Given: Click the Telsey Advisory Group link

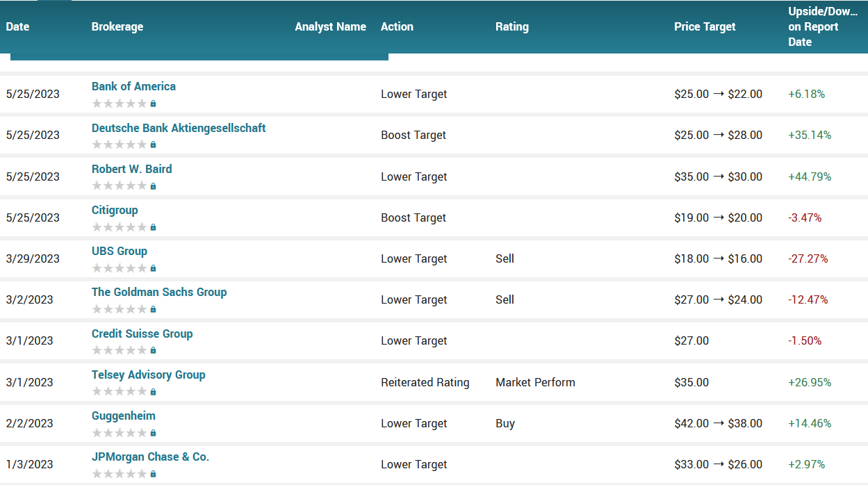Looking at the screenshot, I should click(x=148, y=375).
